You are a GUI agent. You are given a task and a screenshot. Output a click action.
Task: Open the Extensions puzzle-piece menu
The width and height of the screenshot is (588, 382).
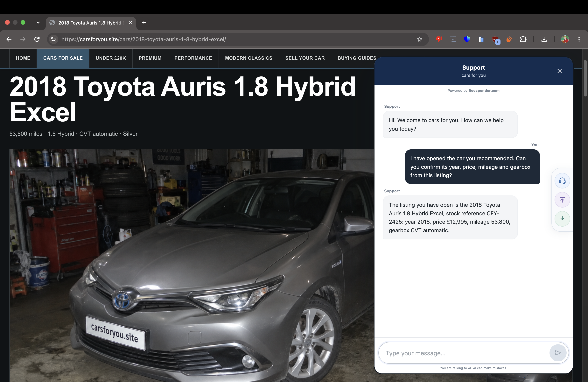(x=523, y=39)
